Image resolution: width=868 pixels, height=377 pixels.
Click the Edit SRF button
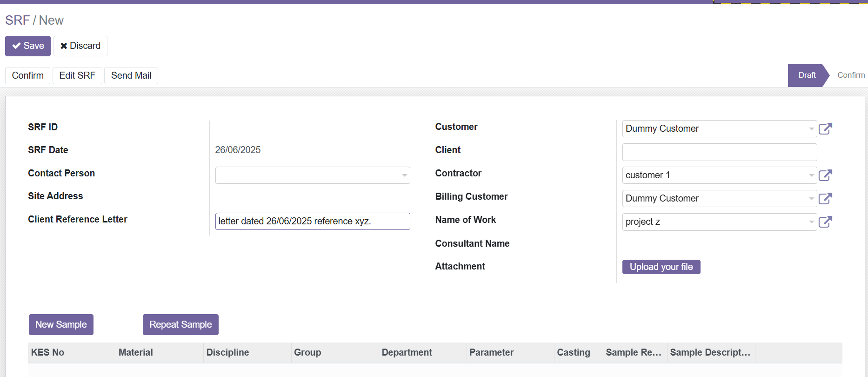[x=77, y=75]
